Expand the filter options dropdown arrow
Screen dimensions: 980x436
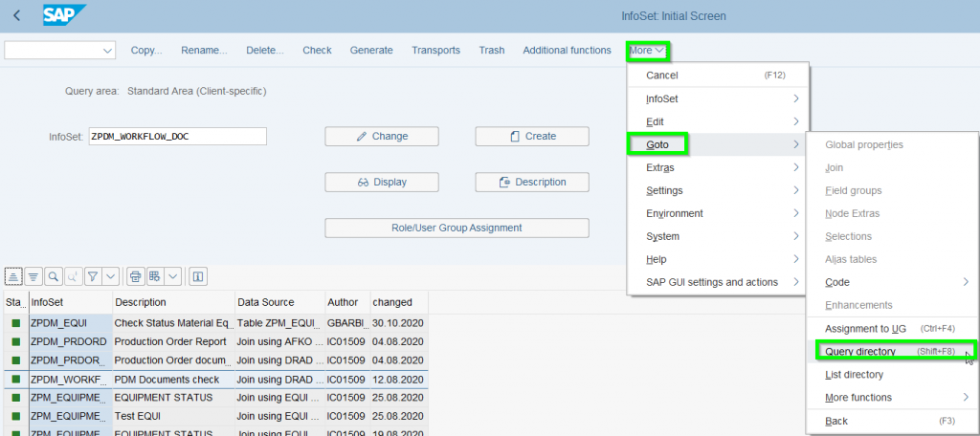(x=111, y=276)
